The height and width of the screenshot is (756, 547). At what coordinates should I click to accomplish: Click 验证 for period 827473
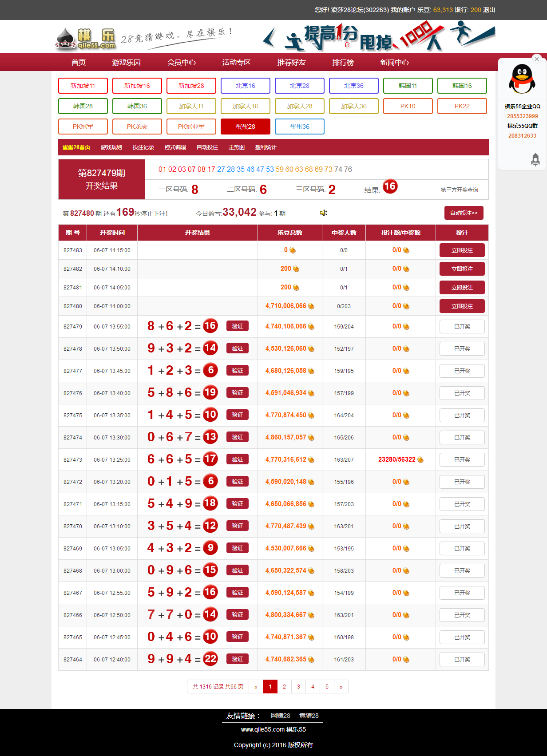tap(237, 459)
